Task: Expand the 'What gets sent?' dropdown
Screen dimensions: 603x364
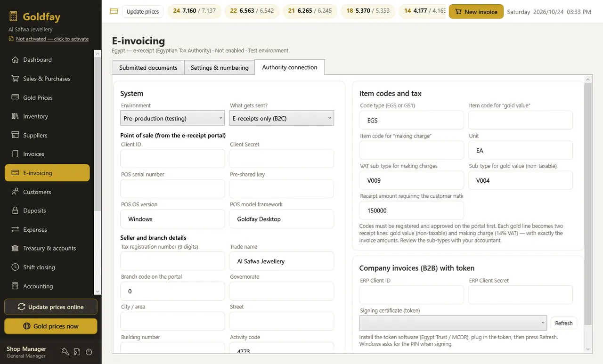Action: (282, 118)
